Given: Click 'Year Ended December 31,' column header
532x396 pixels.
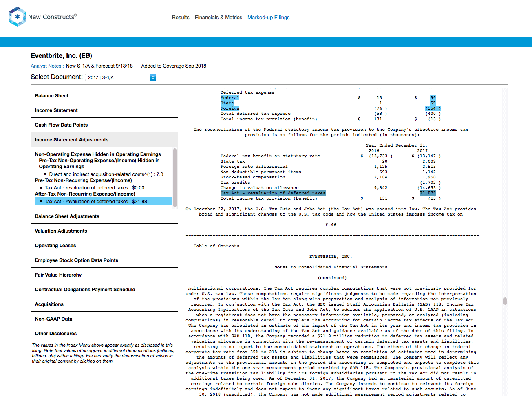Looking at the screenshot, I should tap(397, 145).
